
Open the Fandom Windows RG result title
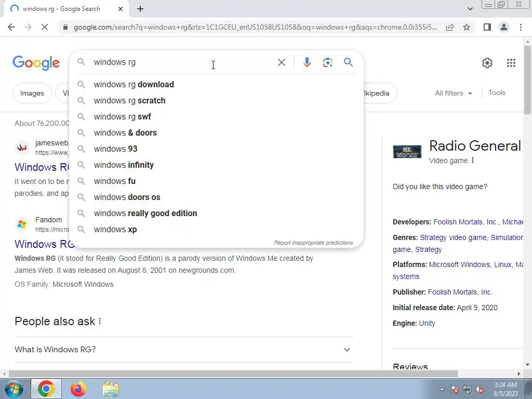(45, 244)
